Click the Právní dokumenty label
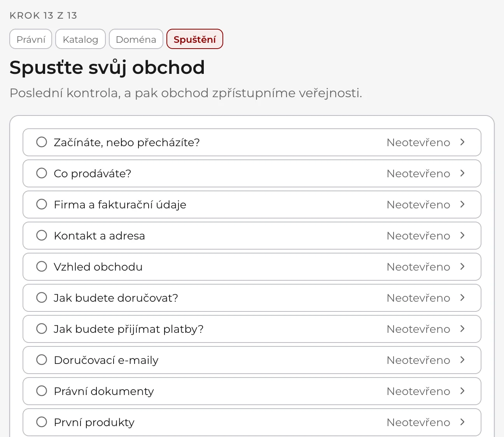The width and height of the screenshot is (504, 437). [104, 392]
